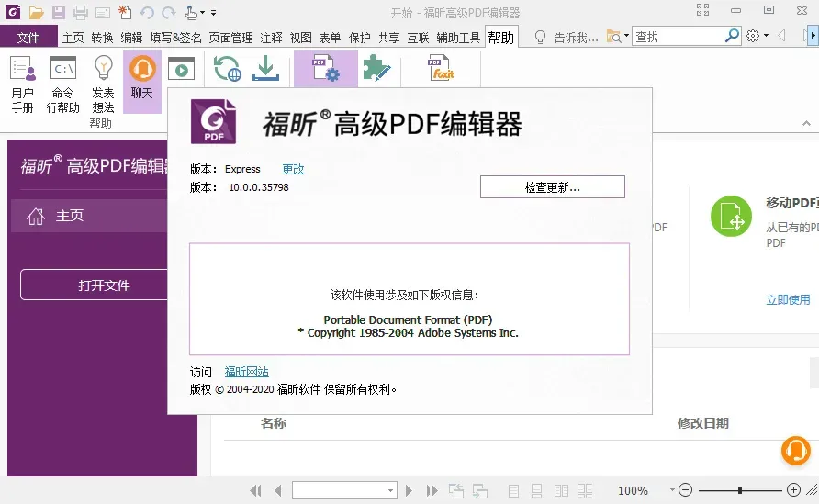Open the video tutorial icon

click(181, 69)
